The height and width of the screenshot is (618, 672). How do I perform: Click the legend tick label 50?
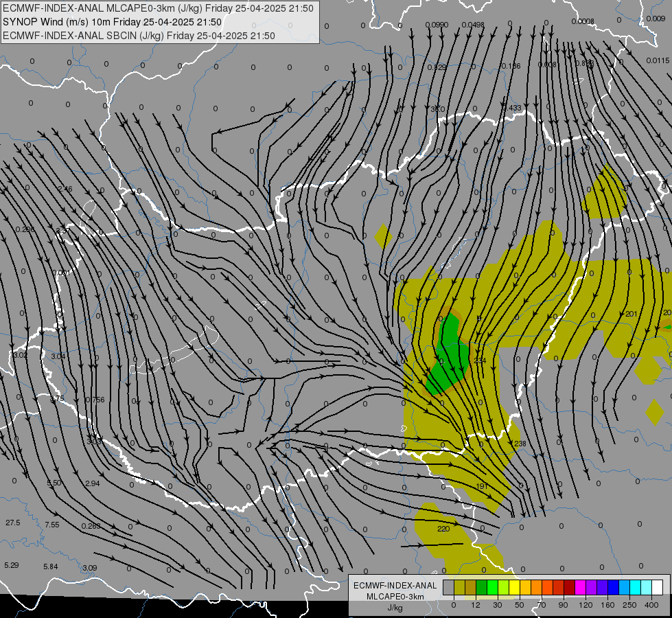pyautogui.click(x=520, y=605)
